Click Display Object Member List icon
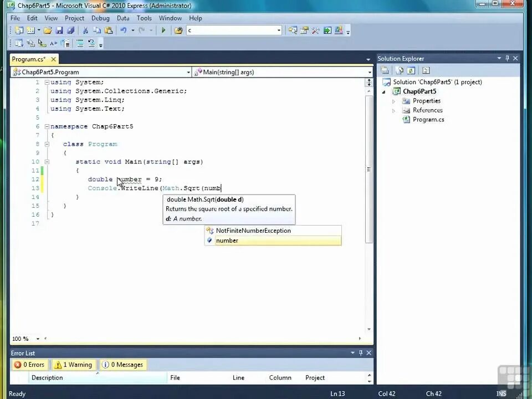The height and width of the screenshot is (399, 532). point(19,43)
